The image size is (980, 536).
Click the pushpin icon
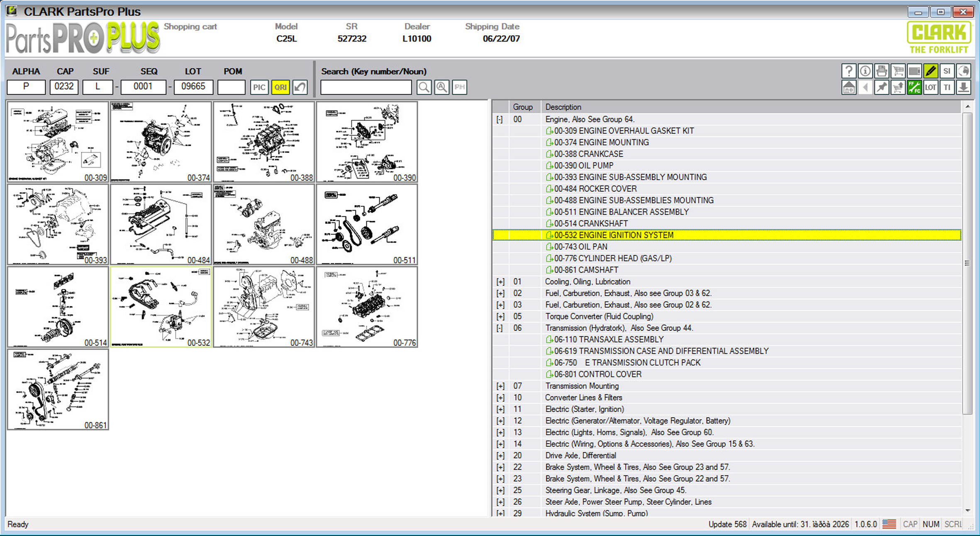(x=881, y=88)
